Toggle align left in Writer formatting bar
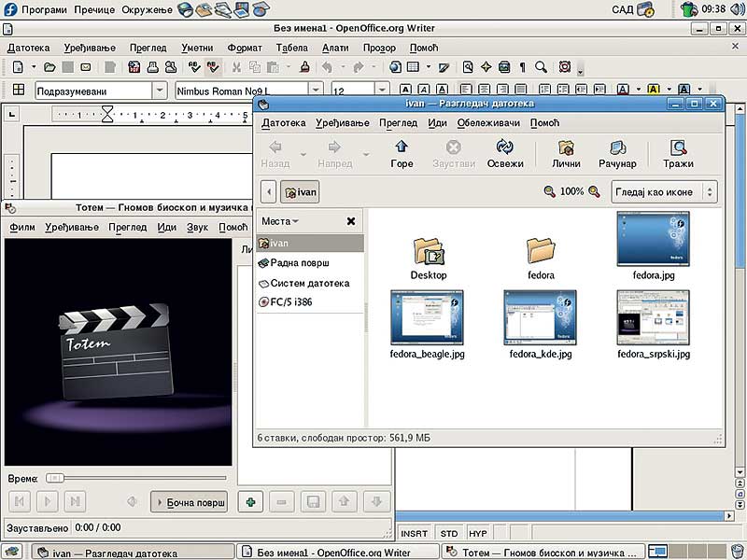 tap(466, 89)
